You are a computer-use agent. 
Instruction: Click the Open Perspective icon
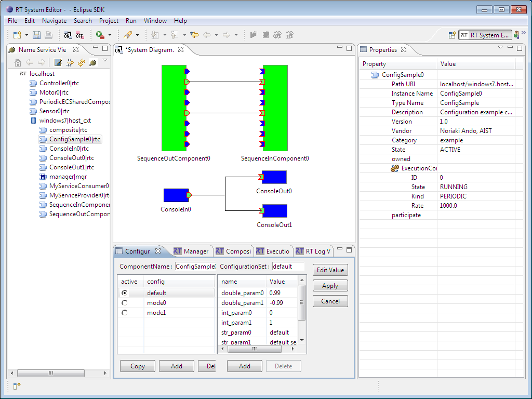coord(452,35)
